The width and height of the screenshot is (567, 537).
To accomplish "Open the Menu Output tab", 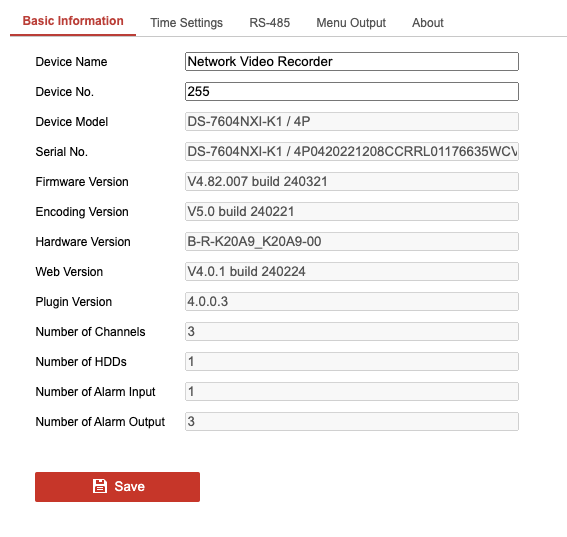I will (x=351, y=23).
